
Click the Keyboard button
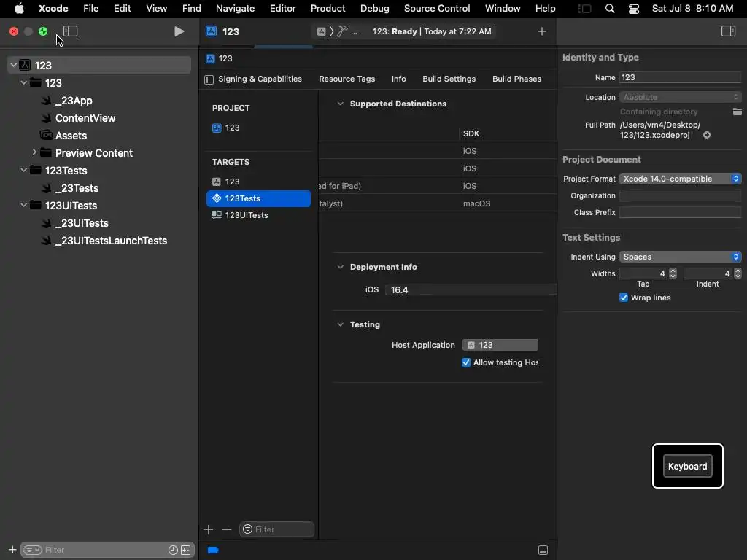687,466
